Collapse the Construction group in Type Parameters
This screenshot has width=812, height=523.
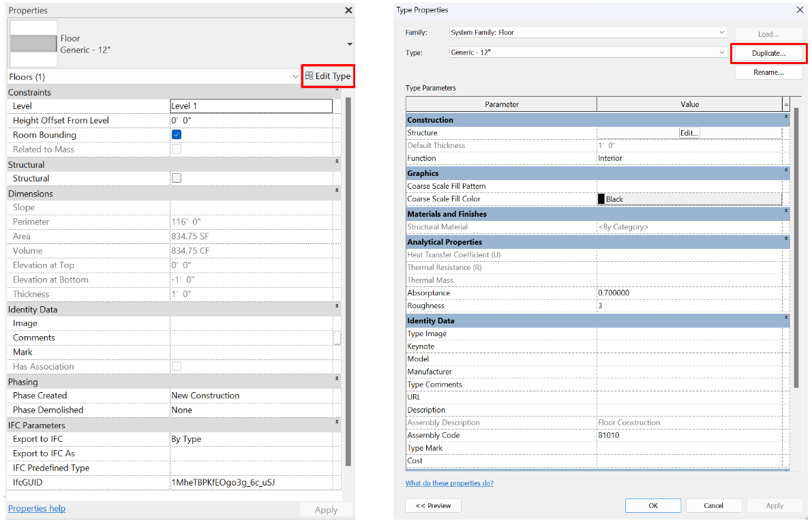pyautogui.click(x=785, y=117)
